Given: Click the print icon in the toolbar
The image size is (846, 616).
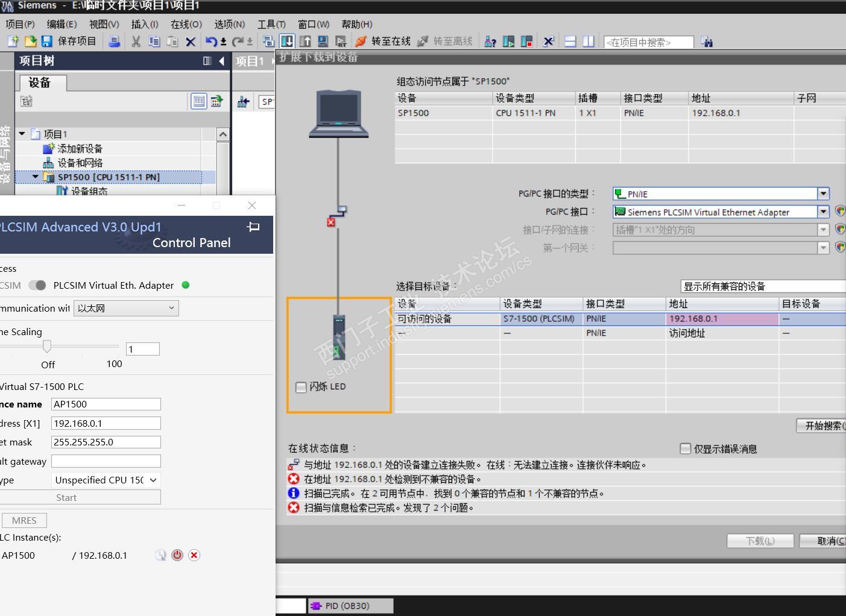Looking at the screenshot, I should 114,41.
